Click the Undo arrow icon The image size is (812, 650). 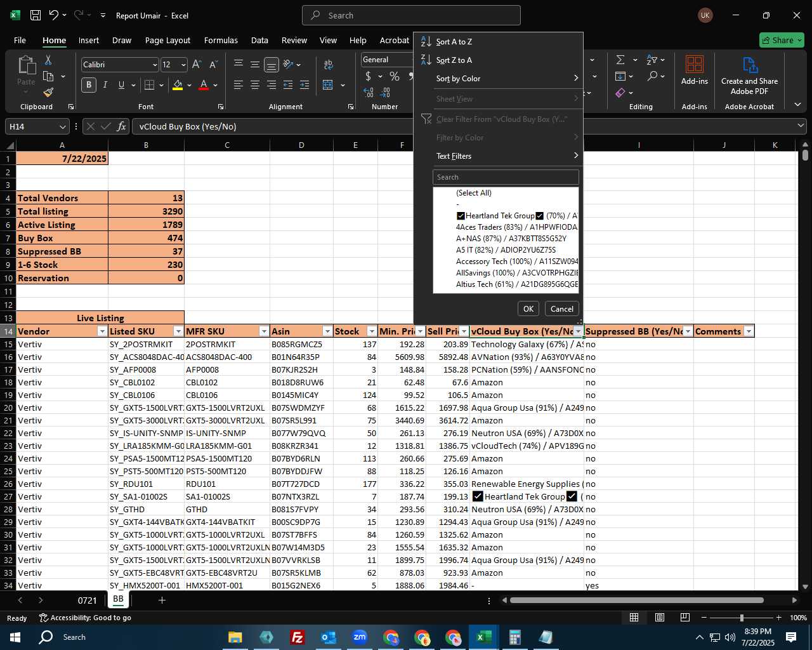54,15
